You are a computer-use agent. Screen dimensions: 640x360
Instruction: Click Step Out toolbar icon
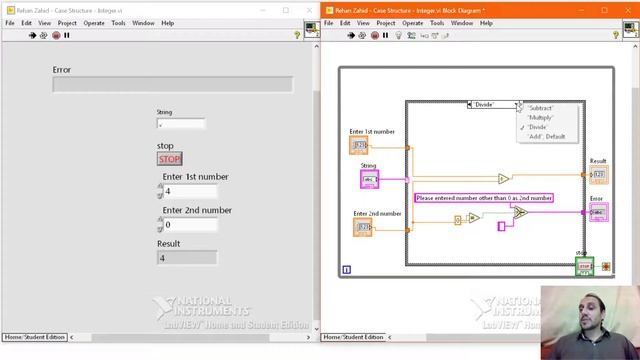[445, 36]
